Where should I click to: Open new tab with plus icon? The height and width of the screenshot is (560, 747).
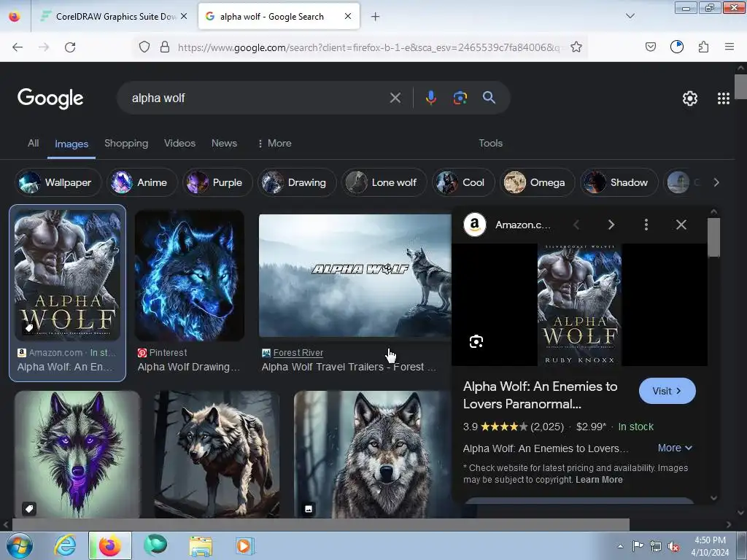coord(376,17)
